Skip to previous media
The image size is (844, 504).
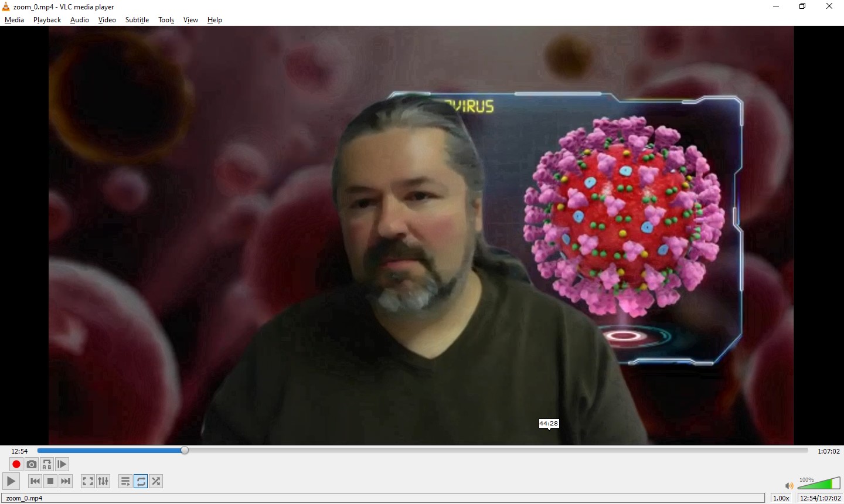35,482
